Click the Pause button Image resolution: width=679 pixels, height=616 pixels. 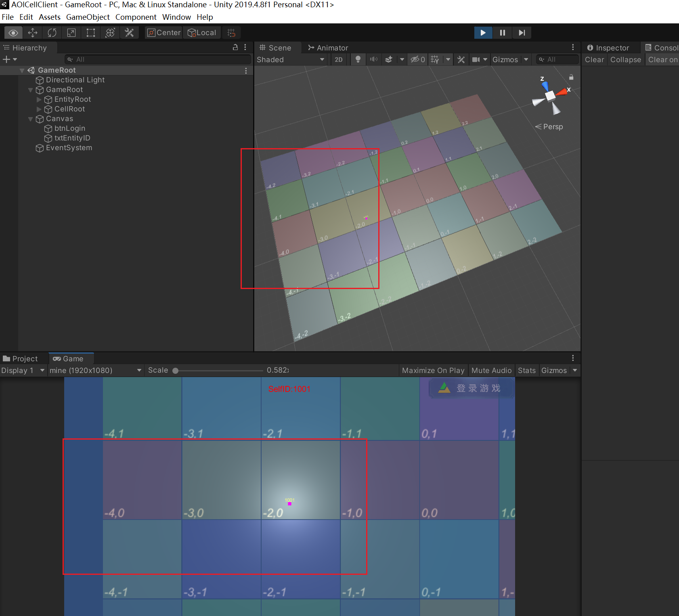tap(503, 33)
